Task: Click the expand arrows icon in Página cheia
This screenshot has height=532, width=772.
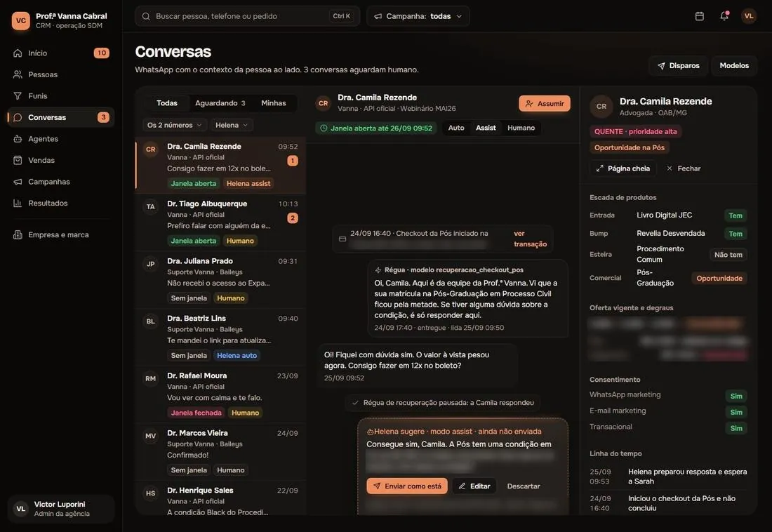Action: [599, 168]
